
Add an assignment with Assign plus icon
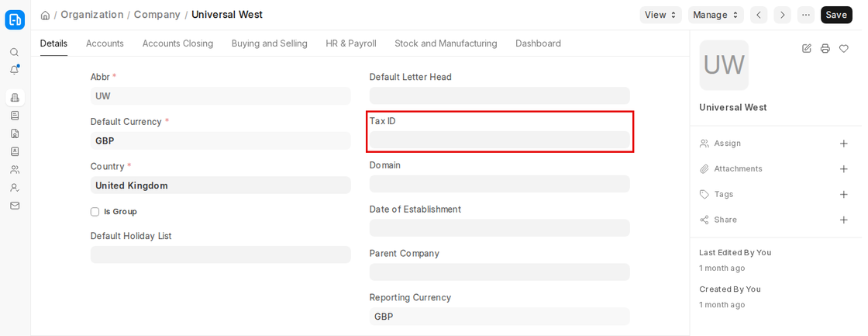tap(844, 144)
